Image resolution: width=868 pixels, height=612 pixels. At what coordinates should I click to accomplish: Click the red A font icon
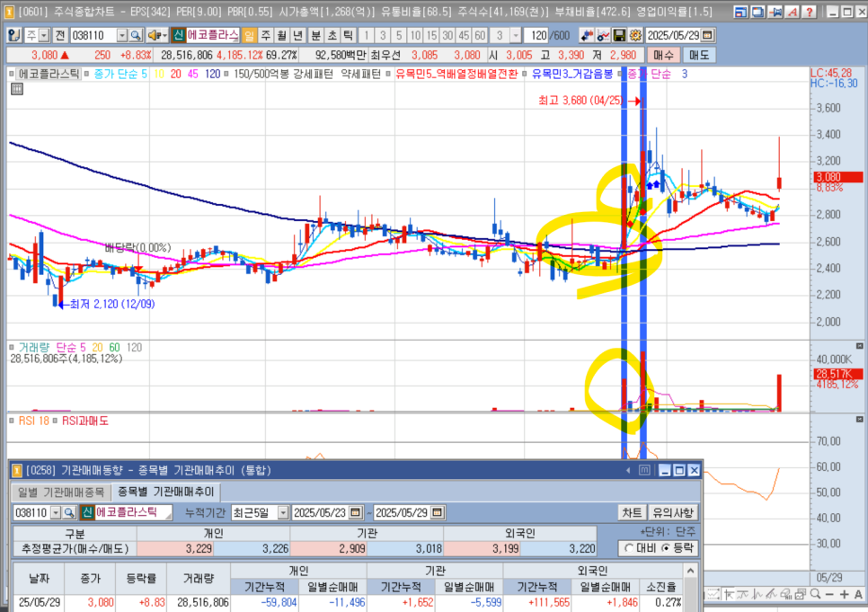pyautogui.click(x=793, y=12)
